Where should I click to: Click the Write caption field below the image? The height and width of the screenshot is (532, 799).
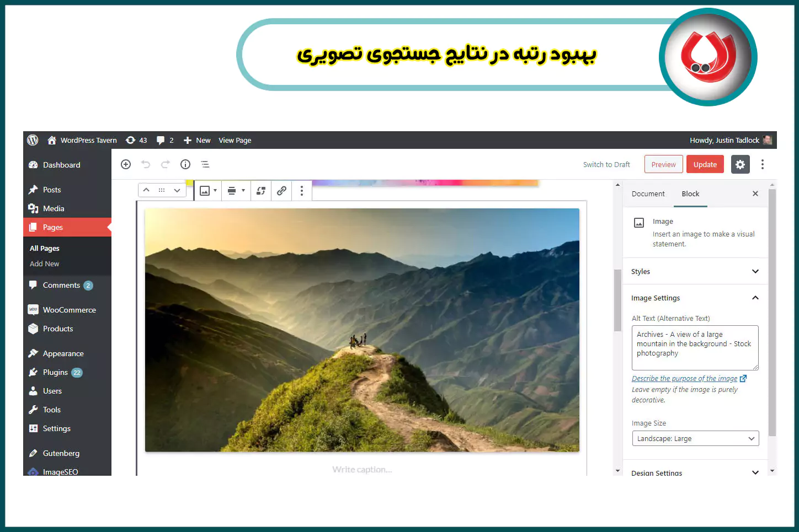(x=361, y=469)
